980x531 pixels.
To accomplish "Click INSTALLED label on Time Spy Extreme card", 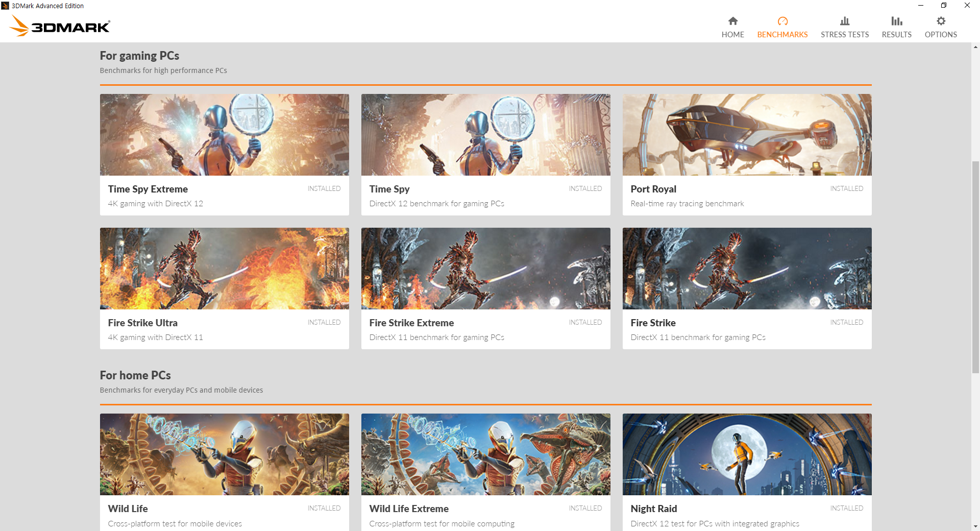I will [x=324, y=189].
